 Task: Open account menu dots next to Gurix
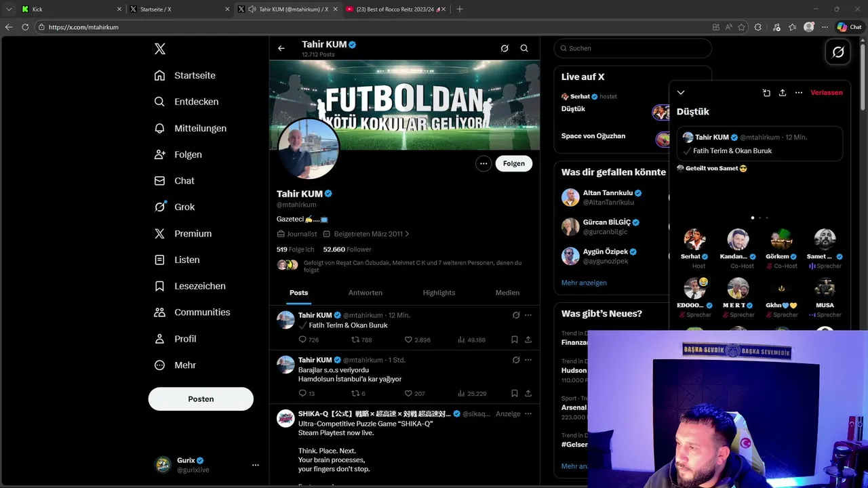[x=256, y=465]
